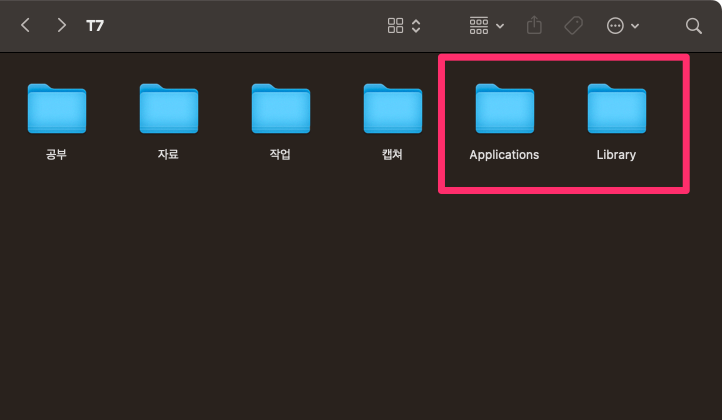
Task: Open Finder search magnifier
Action: pyautogui.click(x=693, y=26)
